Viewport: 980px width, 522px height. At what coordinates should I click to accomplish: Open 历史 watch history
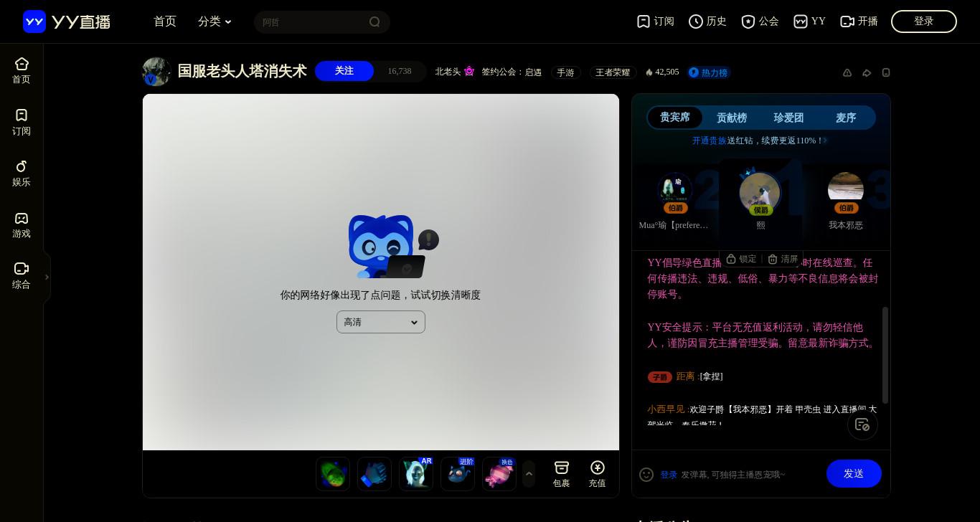coord(707,22)
